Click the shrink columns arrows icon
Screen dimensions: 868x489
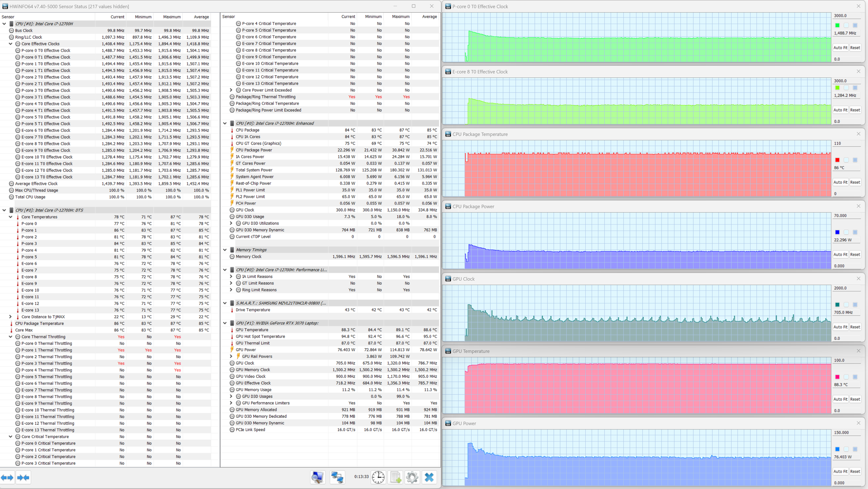[23, 477]
